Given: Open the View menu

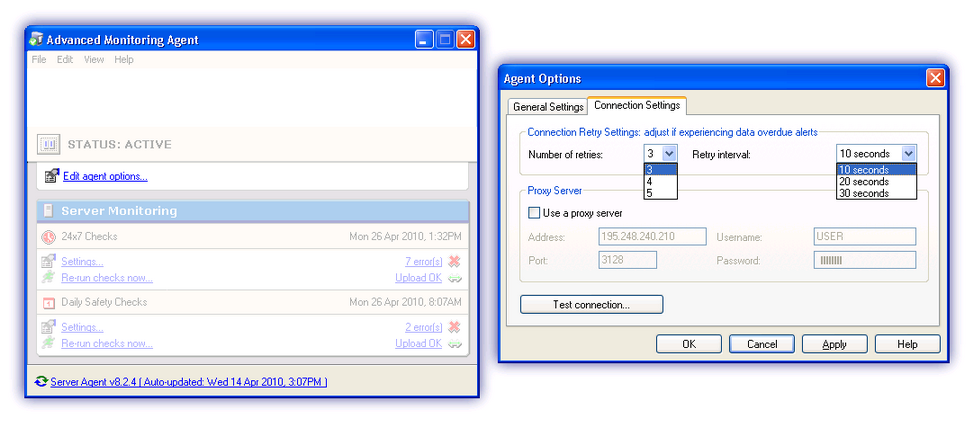Looking at the screenshot, I should (x=94, y=60).
